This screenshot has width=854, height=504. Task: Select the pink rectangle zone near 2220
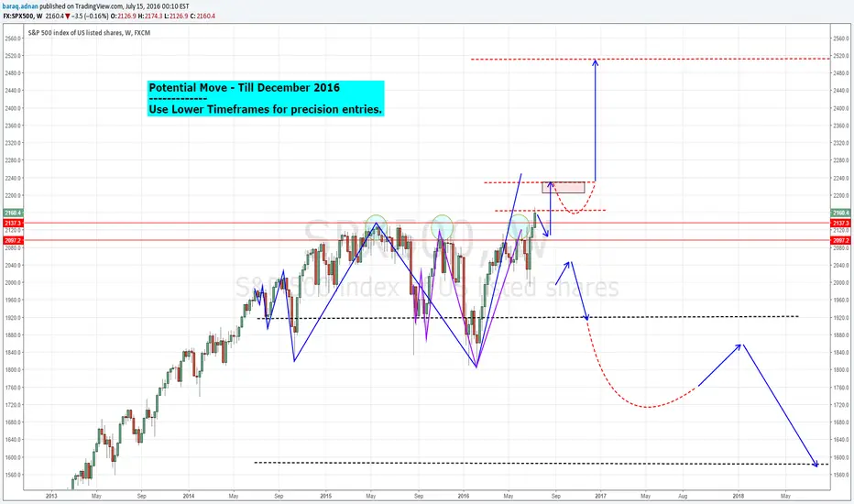click(x=564, y=188)
